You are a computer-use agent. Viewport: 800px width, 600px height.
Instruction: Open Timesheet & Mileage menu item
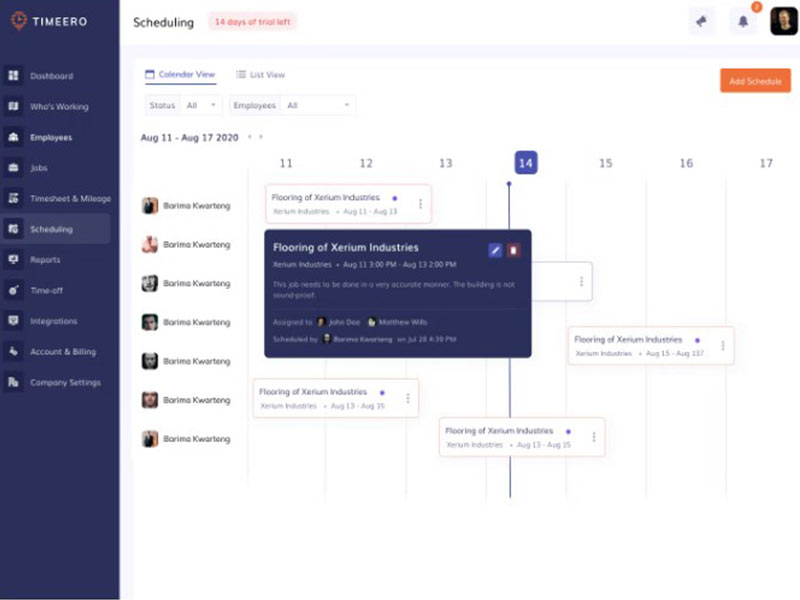click(x=70, y=198)
